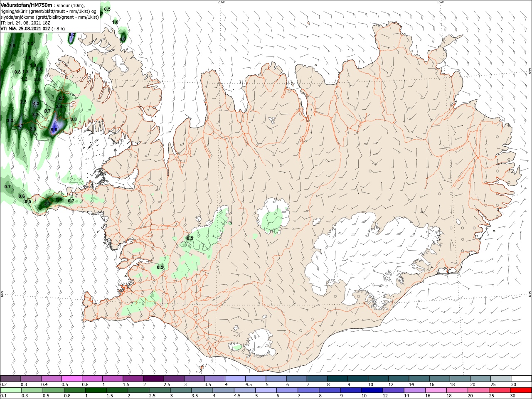Viewport: 532px width, 399px height.
Task: Select the 'IT: þri. 24. 08. 2021 18Z' line
Action: pyautogui.click(x=25, y=23)
